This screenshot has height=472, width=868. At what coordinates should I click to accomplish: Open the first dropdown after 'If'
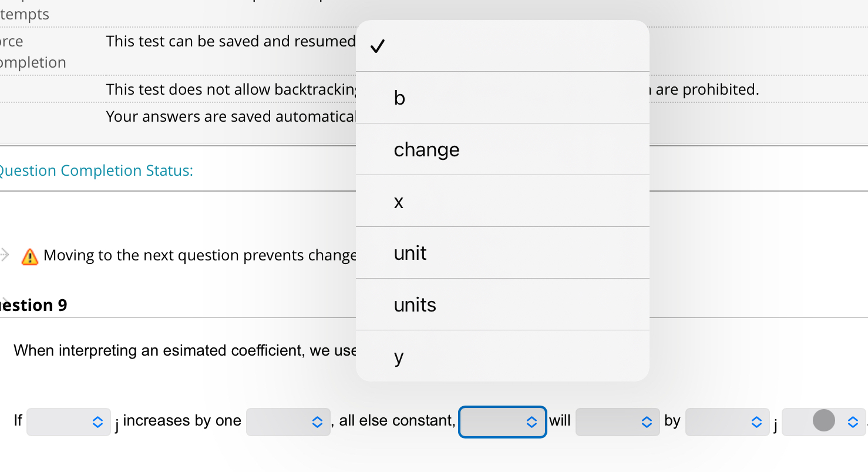[69, 421]
